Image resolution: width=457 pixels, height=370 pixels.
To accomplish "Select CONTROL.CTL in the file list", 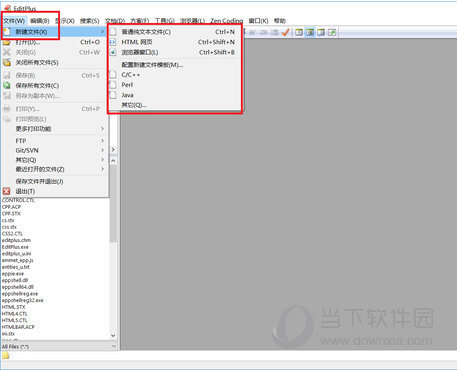I will [18, 200].
